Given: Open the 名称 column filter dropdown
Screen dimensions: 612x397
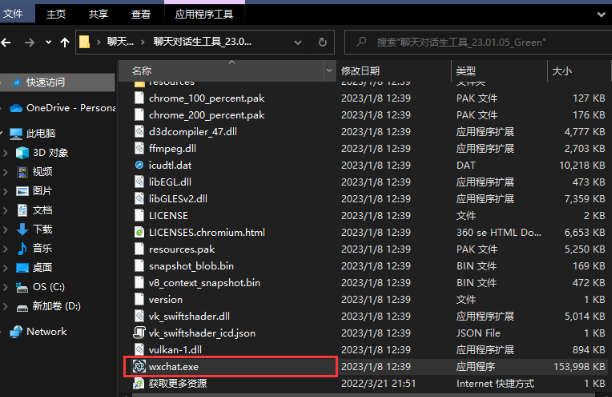Looking at the screenshot, I should 329,71.
